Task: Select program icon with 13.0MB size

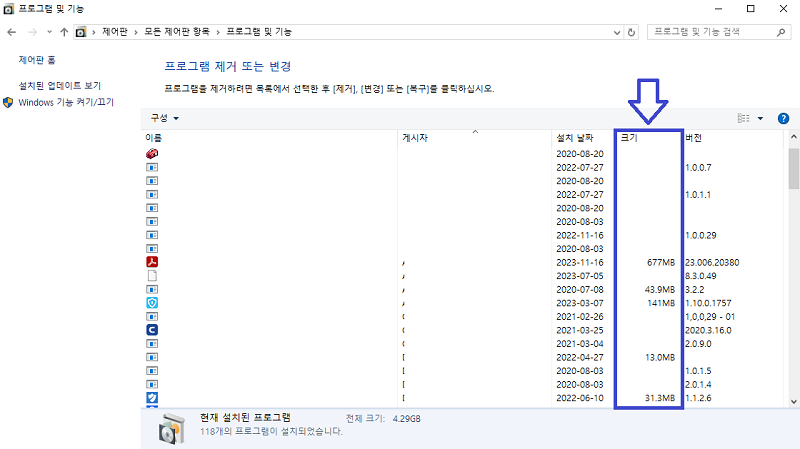Action: tap(152, 357)
